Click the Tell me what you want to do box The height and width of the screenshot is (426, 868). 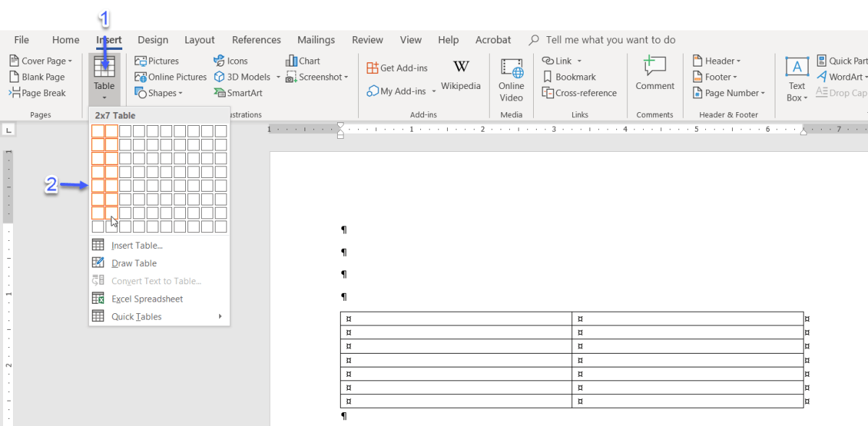(x=603, y=40)
